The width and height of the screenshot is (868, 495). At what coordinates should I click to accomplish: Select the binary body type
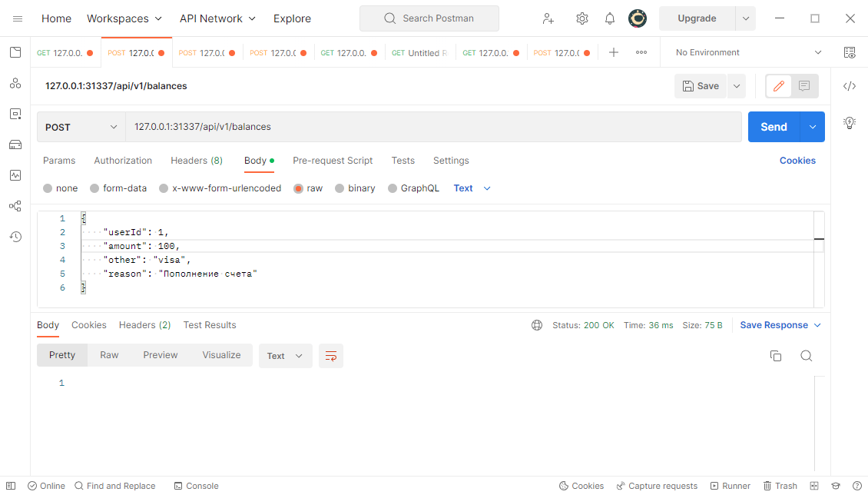355,188
